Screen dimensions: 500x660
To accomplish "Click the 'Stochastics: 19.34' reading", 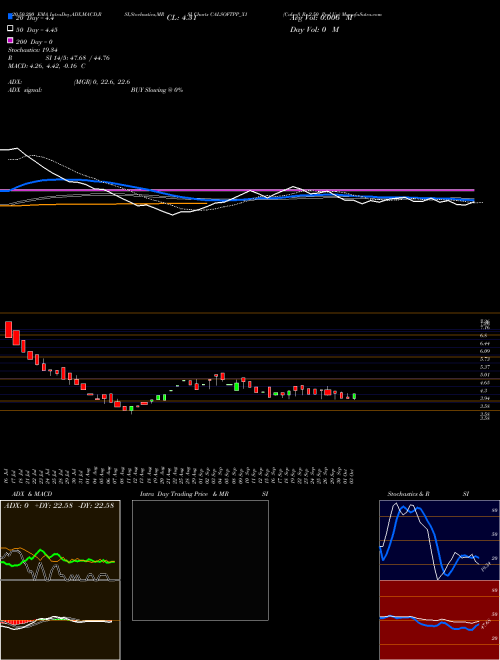I will click(x=32, y=50).
